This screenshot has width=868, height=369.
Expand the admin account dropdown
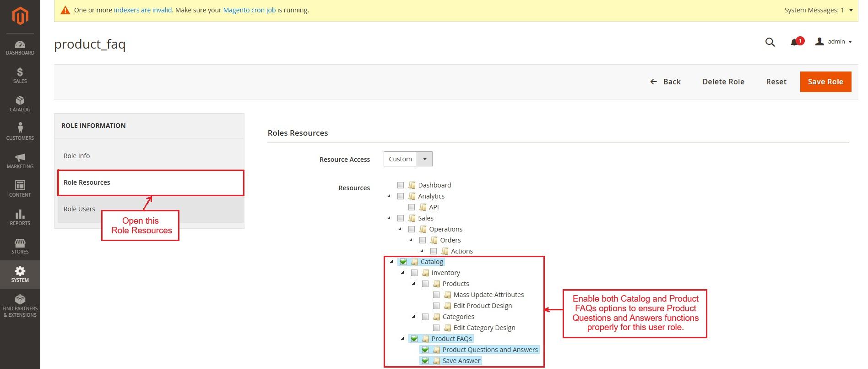click(834, 42)
